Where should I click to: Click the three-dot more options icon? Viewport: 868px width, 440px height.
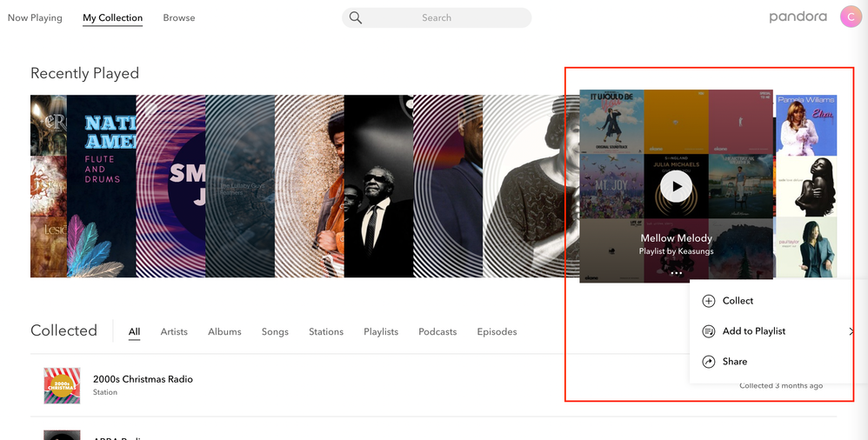click(676, 273)
